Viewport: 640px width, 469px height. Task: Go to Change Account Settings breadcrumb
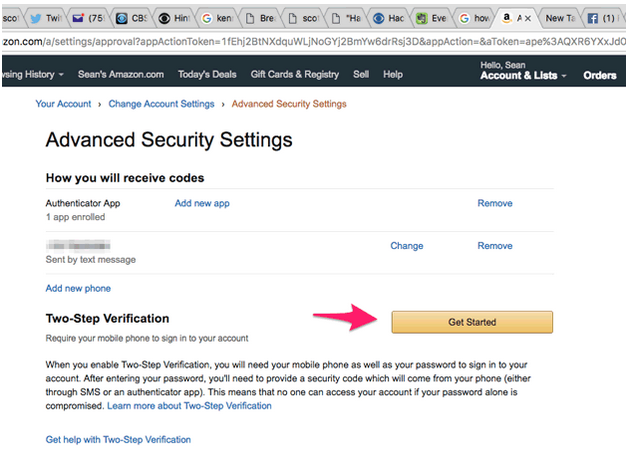tap(161, 104)
